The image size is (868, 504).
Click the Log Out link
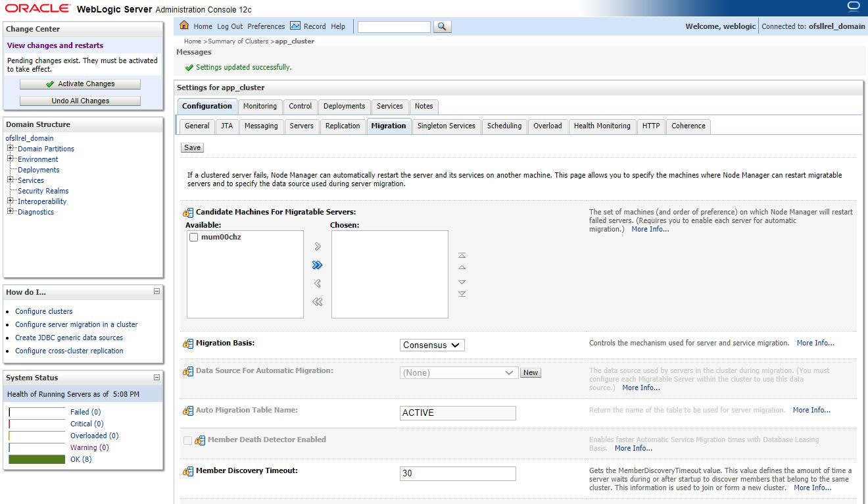coord(230,26)
